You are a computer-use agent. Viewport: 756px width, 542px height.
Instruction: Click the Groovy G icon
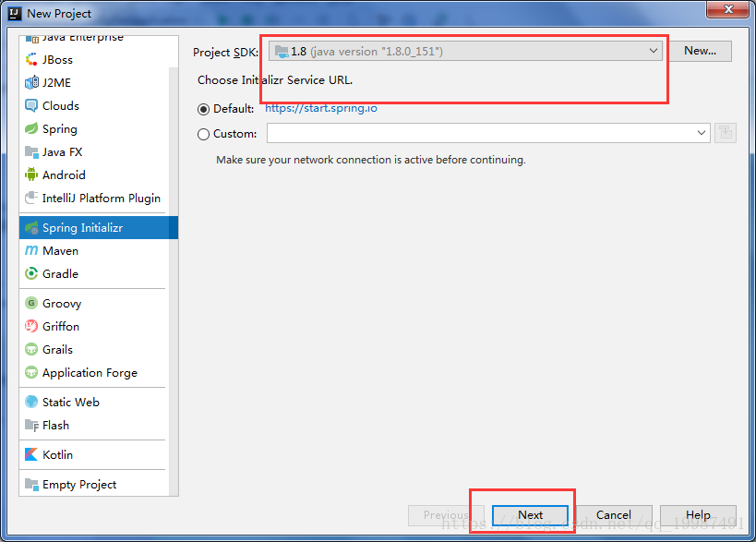point(31,303)
